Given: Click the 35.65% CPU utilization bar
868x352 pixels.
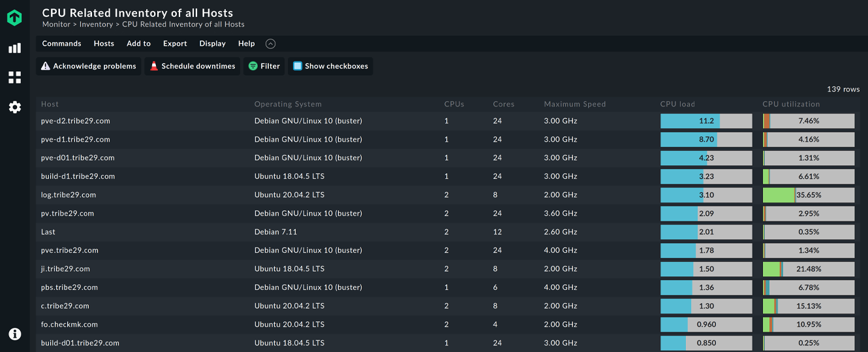Looking at the screenshot, I should pos(808,195).
